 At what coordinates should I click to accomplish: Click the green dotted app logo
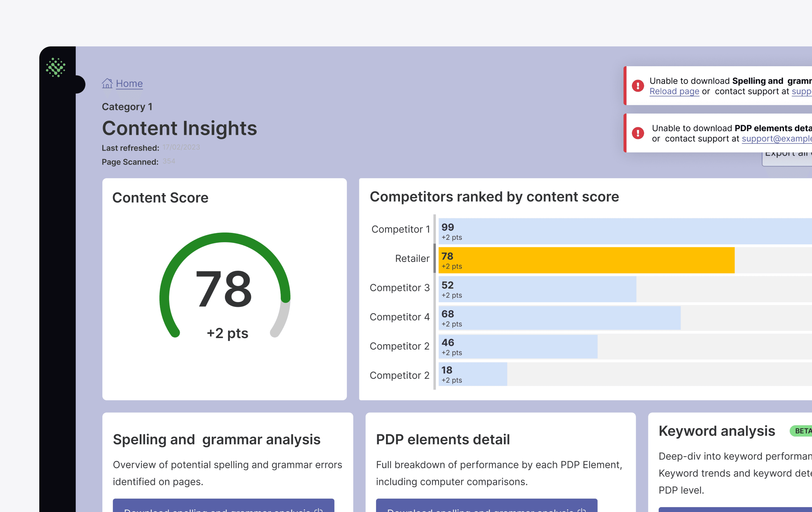(56, 68)
